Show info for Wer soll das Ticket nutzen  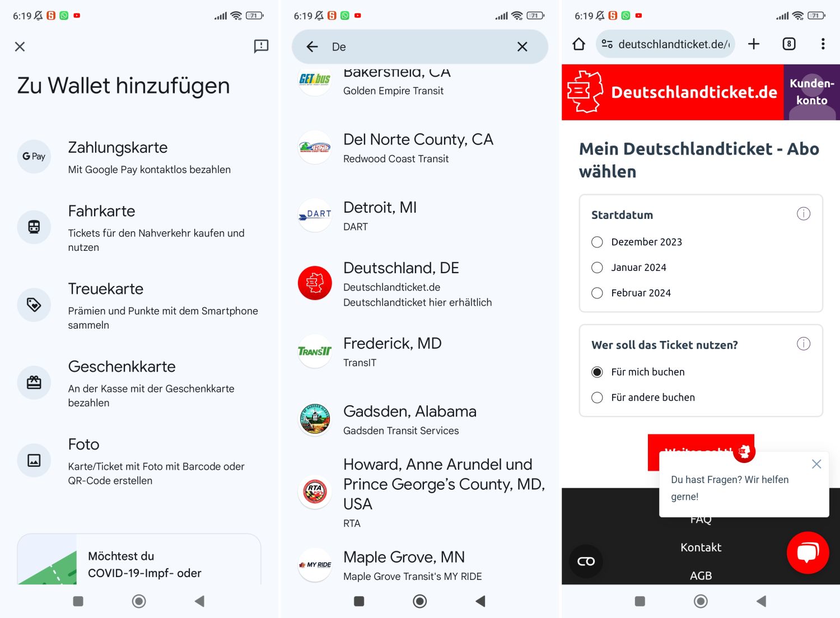tap(803, 344)
